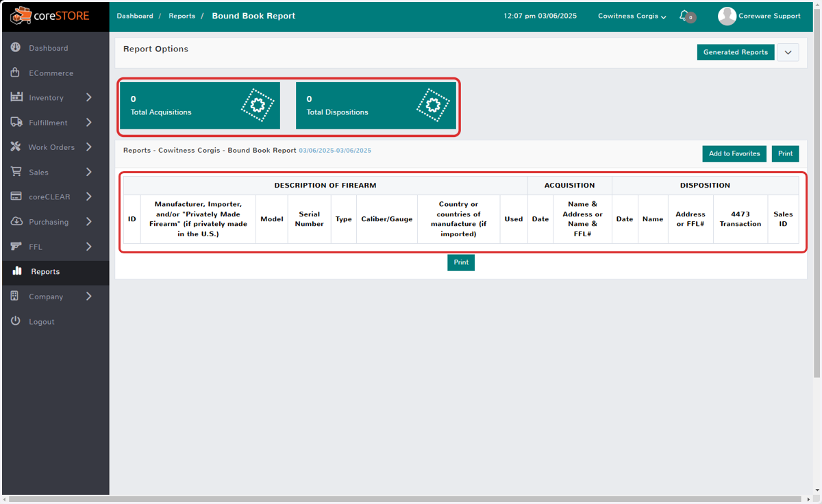Click the Dashboard gauge icon in sidebar
The height and width of the screenshot is (504, 822).
click(16, 48)
